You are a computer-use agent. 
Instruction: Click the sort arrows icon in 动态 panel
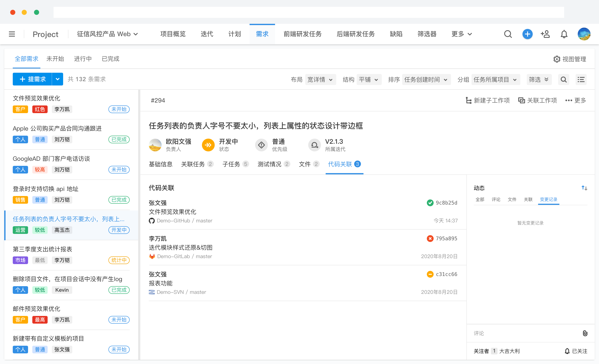point(584,188)
